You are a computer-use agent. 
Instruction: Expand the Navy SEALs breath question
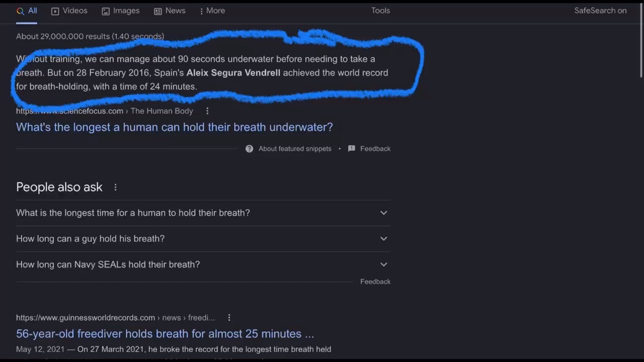pos(203,264)
